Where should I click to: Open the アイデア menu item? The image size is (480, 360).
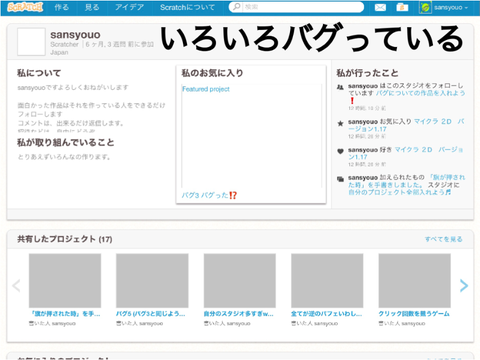coord(129,7)
